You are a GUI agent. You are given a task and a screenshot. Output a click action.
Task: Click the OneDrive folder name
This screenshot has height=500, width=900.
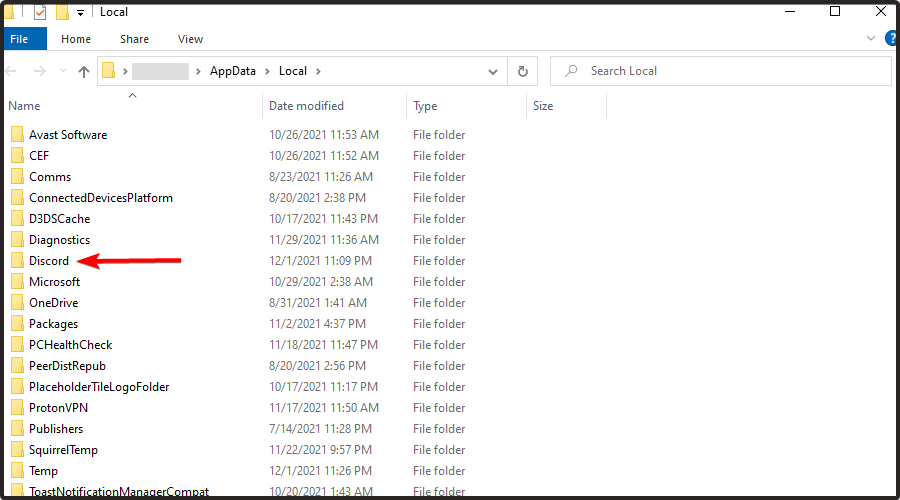[53, 303]
